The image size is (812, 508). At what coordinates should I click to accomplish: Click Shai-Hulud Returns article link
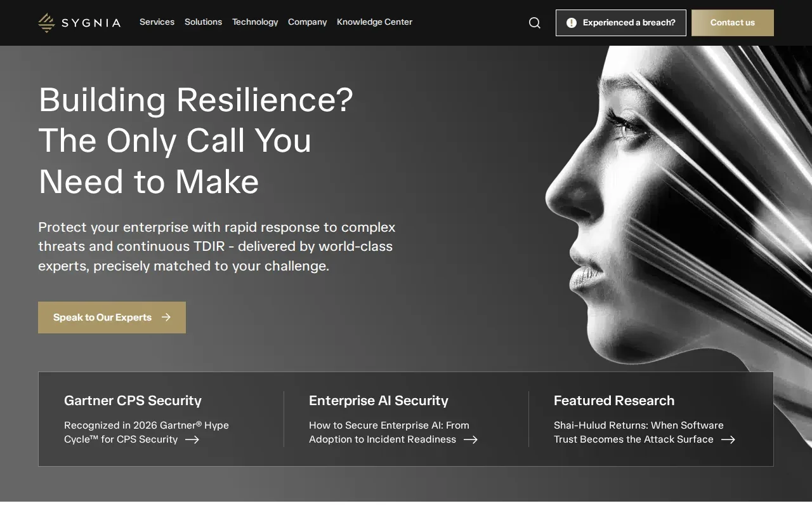click(645, 432)
